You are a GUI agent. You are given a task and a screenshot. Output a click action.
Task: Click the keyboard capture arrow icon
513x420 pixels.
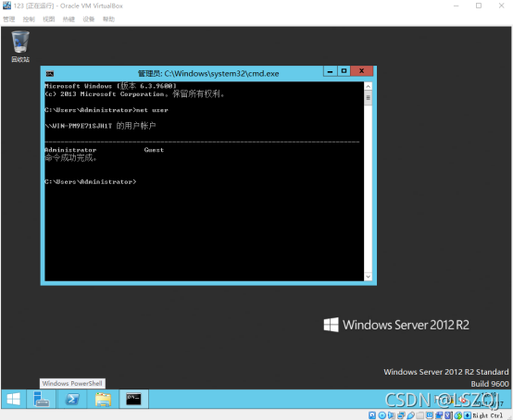pyautogui.click(x=468, y=415)
